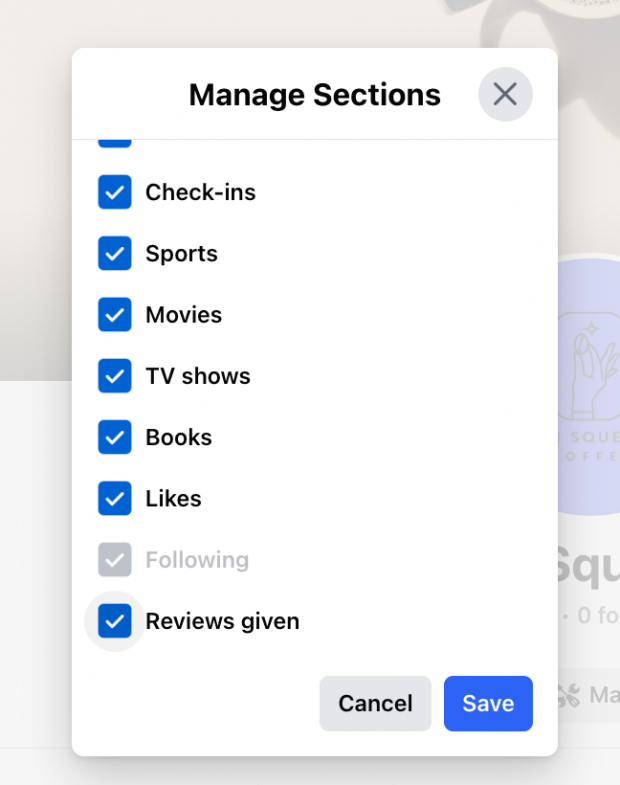
Task: Close the Manage Sections dialog
Action: pos(505,94)
